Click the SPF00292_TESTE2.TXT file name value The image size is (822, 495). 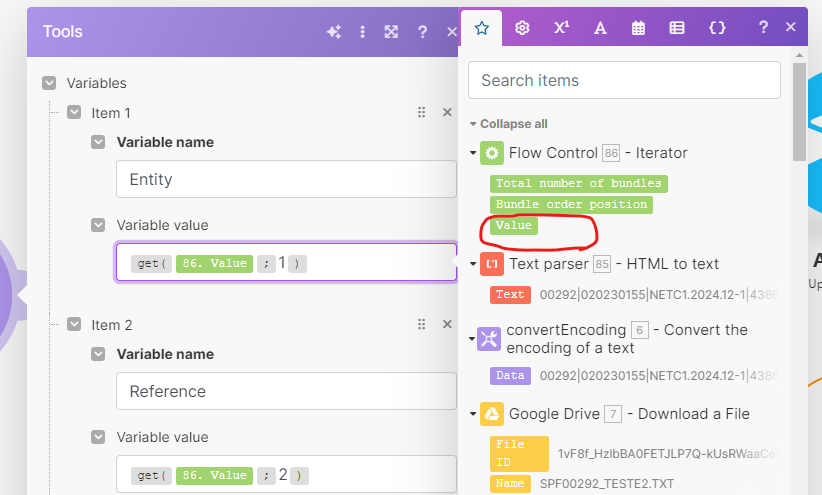[607, 483]
